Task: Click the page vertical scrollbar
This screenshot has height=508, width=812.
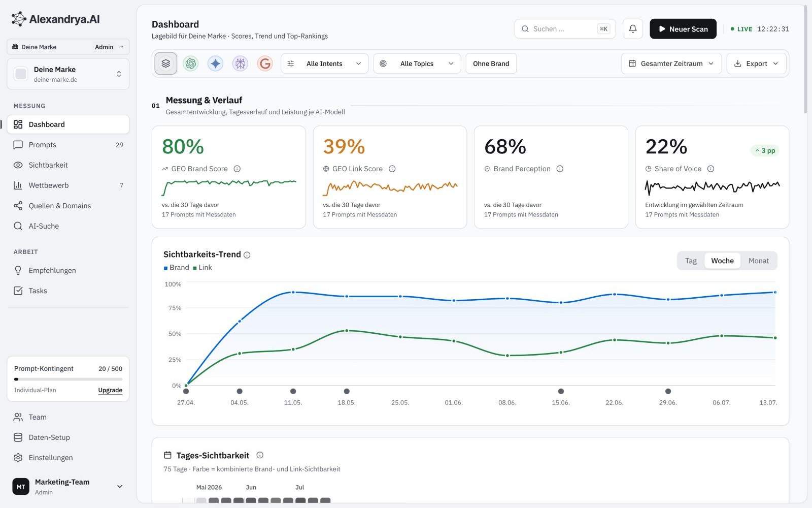Action: pos(805,59)
